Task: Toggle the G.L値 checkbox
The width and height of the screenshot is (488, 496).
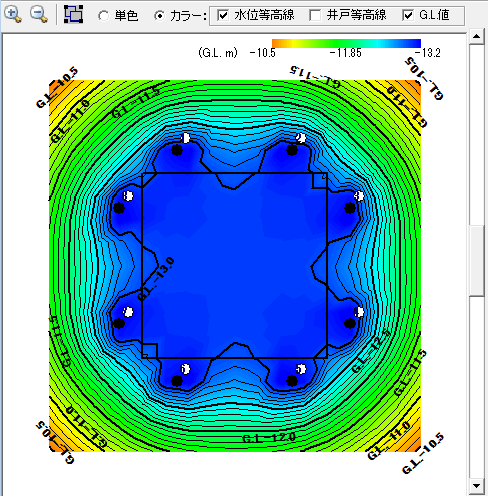Action: pos(408,15)
